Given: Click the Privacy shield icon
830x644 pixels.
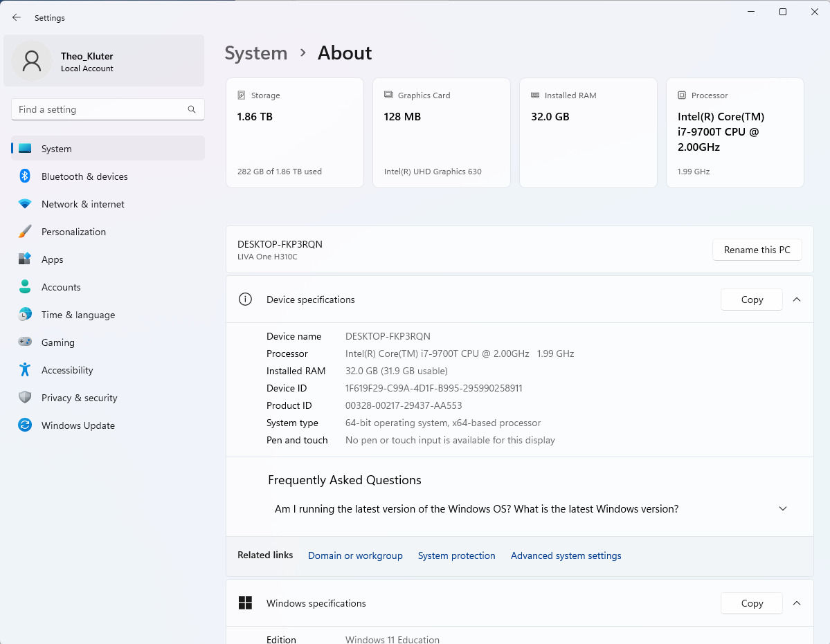Looking at the screenshot, I should [x=25, y=397].
